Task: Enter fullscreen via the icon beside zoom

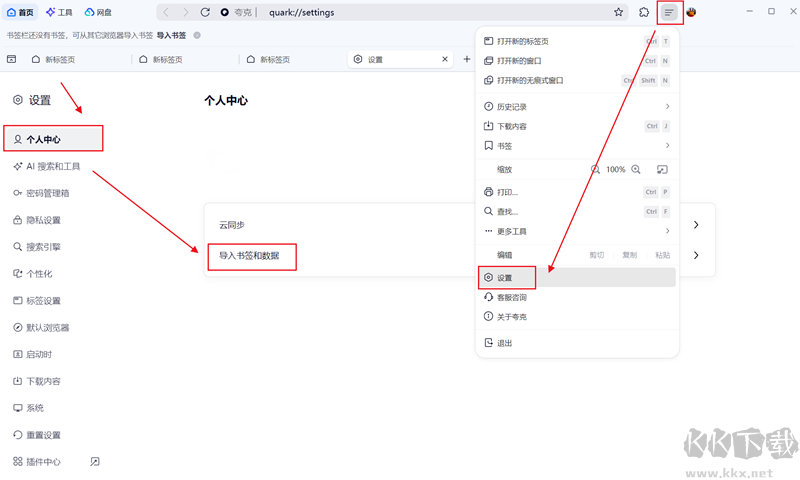Action: click(661, 170)
